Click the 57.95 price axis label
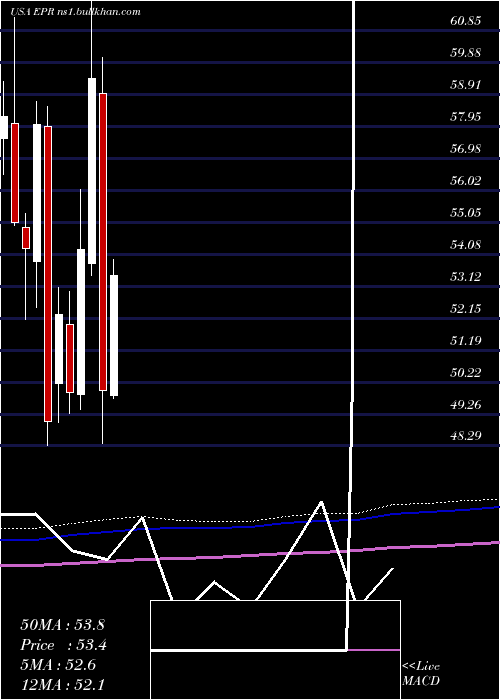Screen dimensions: 500x700 (466, 117)
